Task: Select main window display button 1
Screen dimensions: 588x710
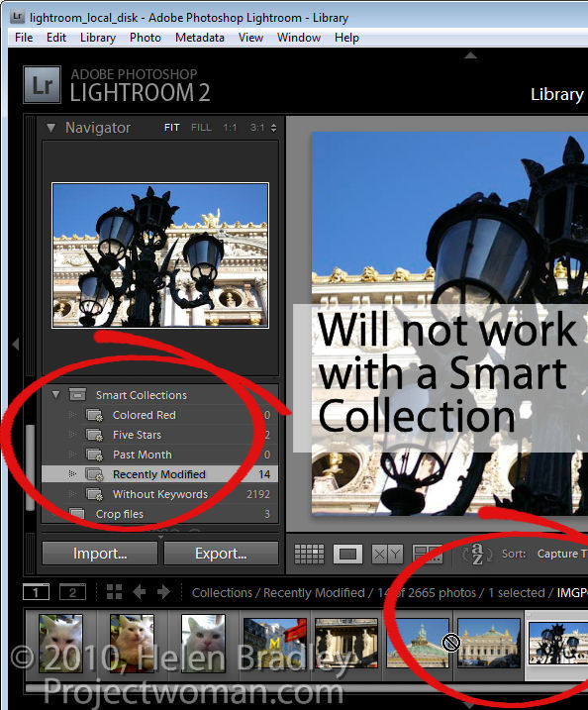Action: [x=36, y=592]
